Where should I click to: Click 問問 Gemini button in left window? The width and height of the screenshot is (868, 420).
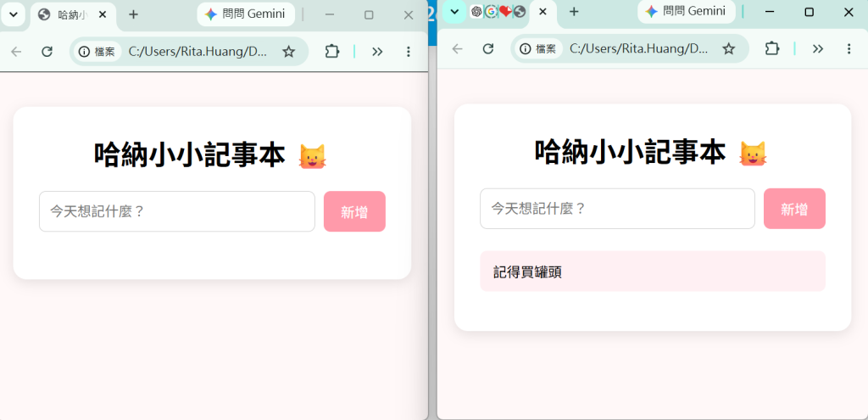click(x=246, y=14)
